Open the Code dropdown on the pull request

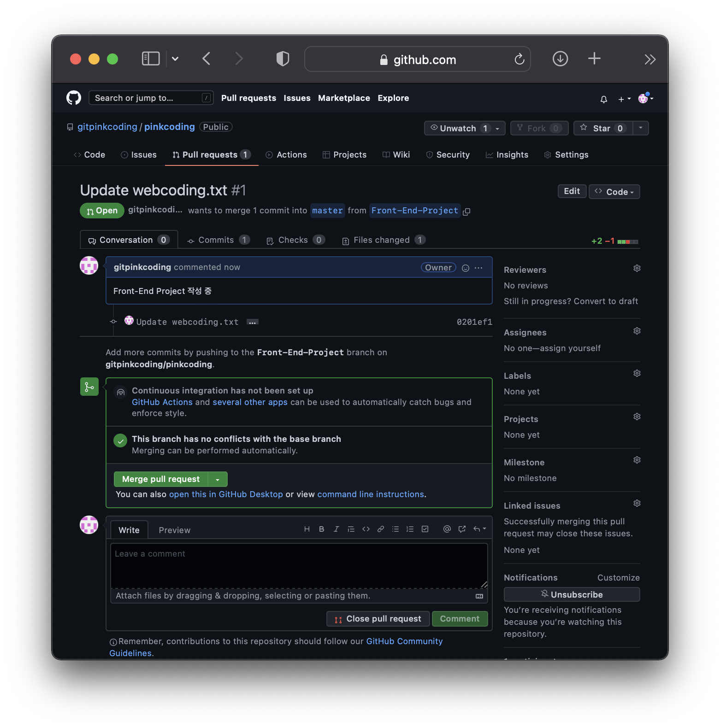[614, 192]
